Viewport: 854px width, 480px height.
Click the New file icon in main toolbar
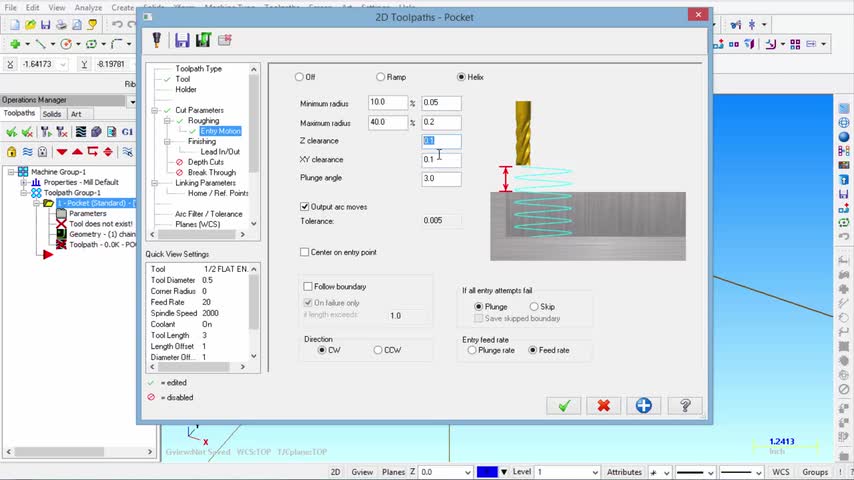pyautogui.click(x=15, y=25)
